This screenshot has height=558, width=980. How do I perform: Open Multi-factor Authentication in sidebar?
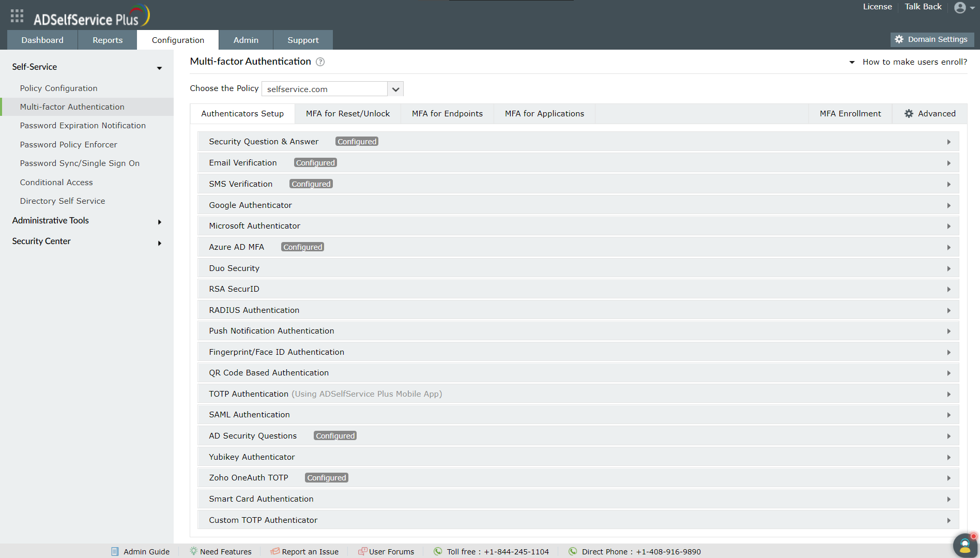(x=72, y=107)
